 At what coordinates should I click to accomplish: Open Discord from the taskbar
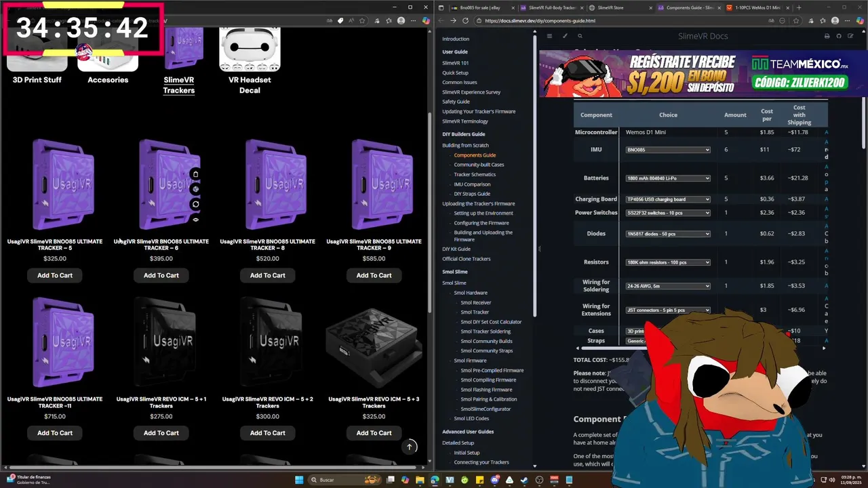point(495,480)
